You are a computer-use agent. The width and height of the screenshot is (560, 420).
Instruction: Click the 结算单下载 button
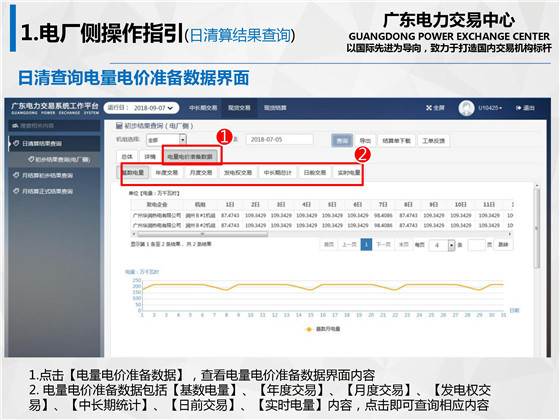396,140
